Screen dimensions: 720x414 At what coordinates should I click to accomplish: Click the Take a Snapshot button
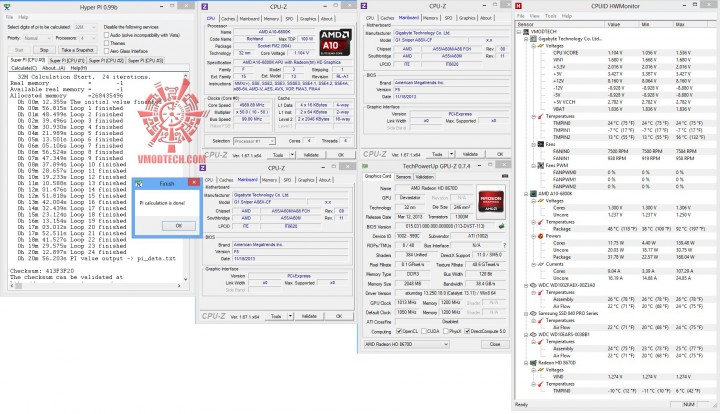pyautogui.click(x=77, y=50)
